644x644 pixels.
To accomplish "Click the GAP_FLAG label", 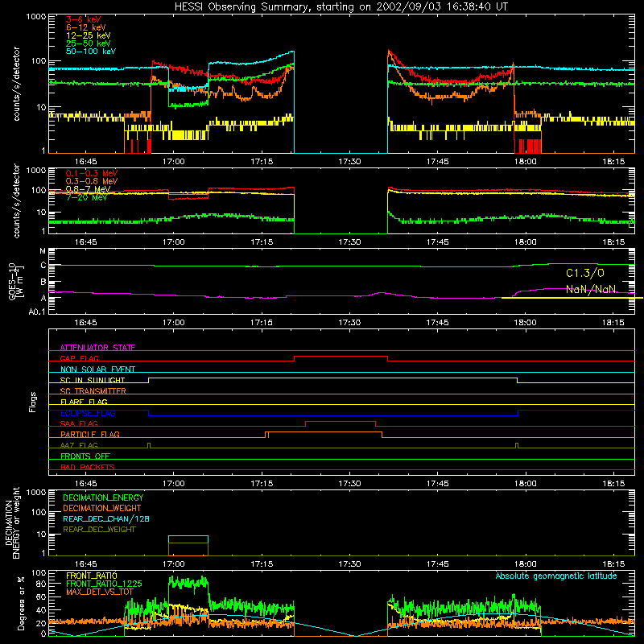I will [x=79, y=358].
